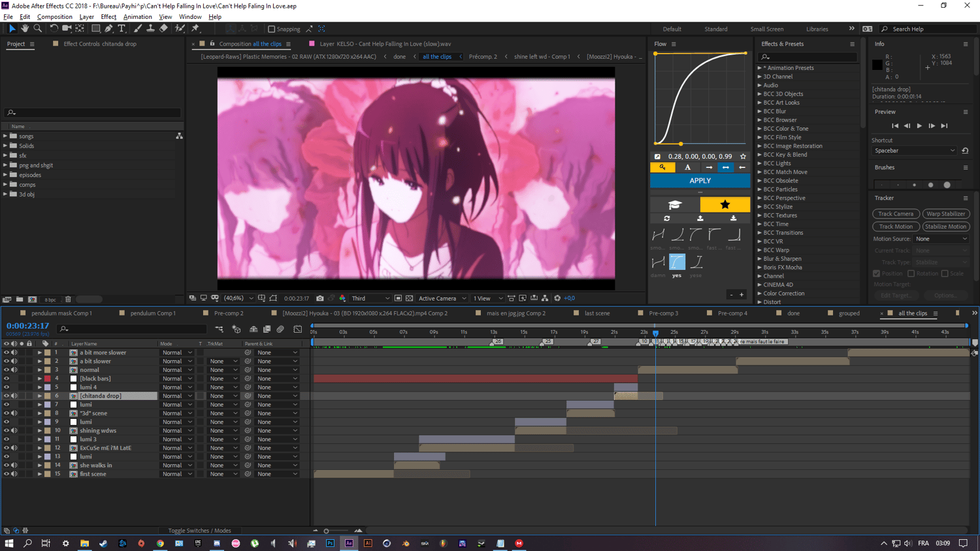This screenshot has width=980, height=551.
Task: Open the 'Active Camera' view dropdown
Action: click(x=442, y=298)
